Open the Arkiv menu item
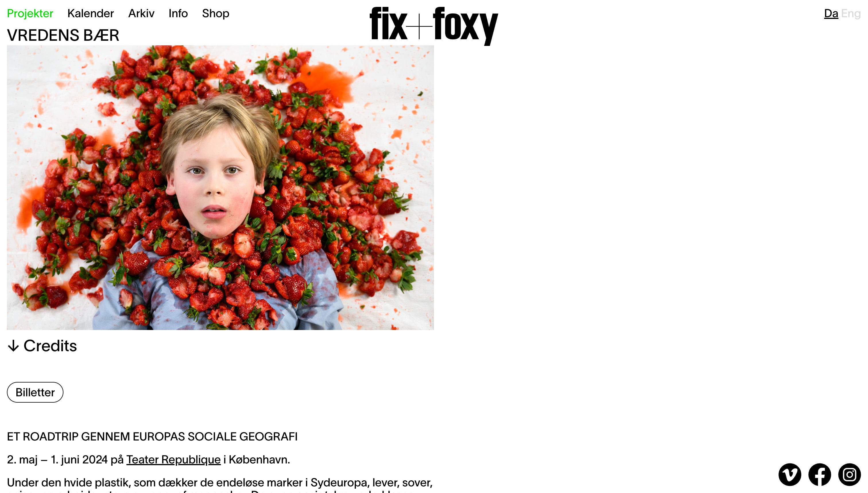 141,13
